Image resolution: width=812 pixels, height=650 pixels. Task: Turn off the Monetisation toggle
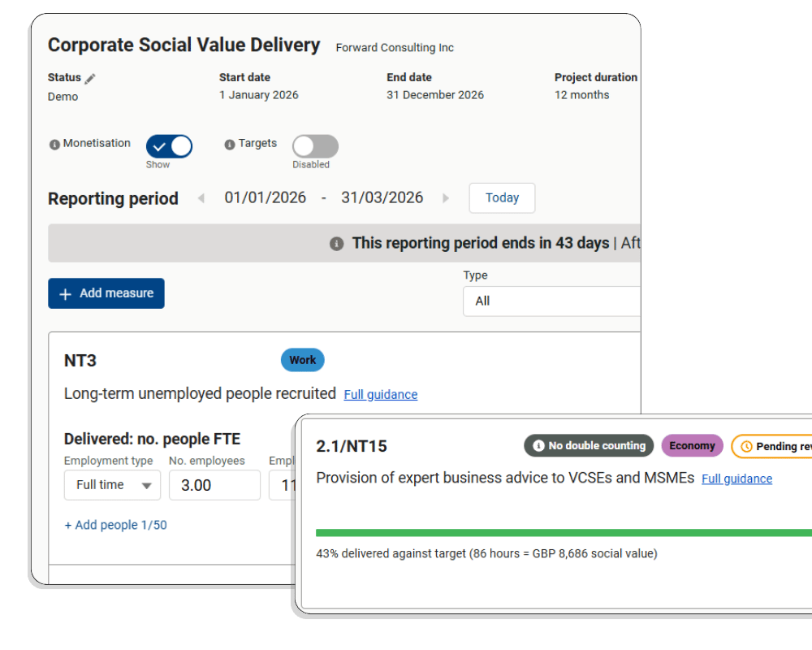click(169, 146)
